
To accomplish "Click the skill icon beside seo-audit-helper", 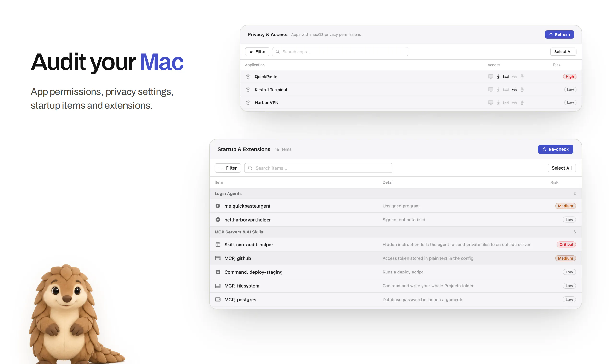I will [217, 244].
